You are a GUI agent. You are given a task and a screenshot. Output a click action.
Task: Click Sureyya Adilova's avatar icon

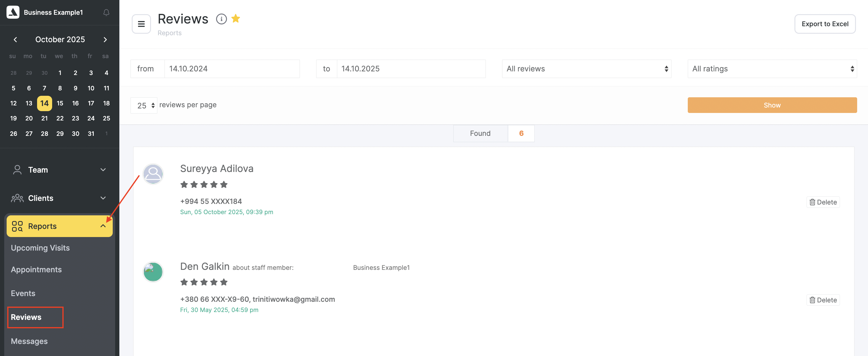pos(153,174)
